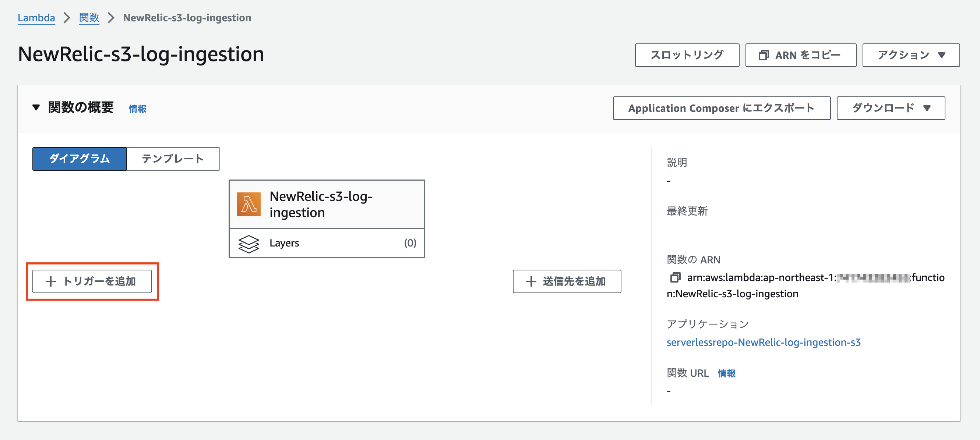The image size is (980, 440).
Task: Click the orange Lambda function icon
Action: point(248,204)
